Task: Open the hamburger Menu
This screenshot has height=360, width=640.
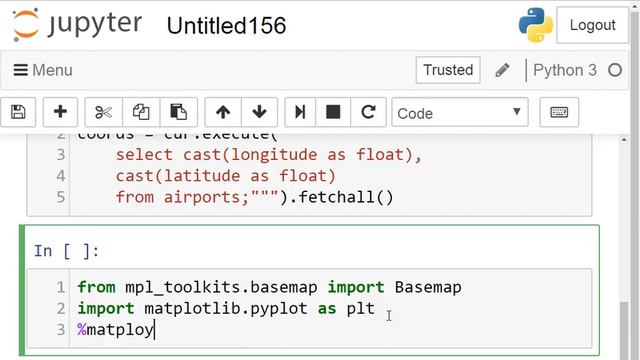Action: (43, 70)
